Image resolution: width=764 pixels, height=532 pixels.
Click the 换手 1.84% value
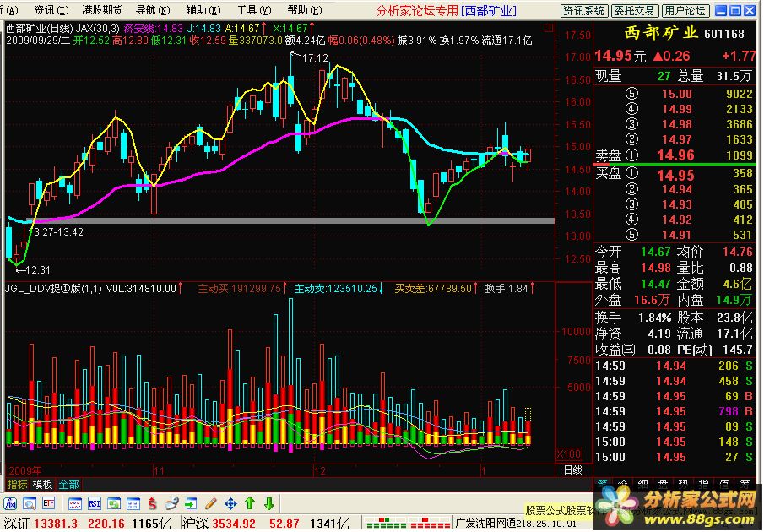click(x=654, y=318)
